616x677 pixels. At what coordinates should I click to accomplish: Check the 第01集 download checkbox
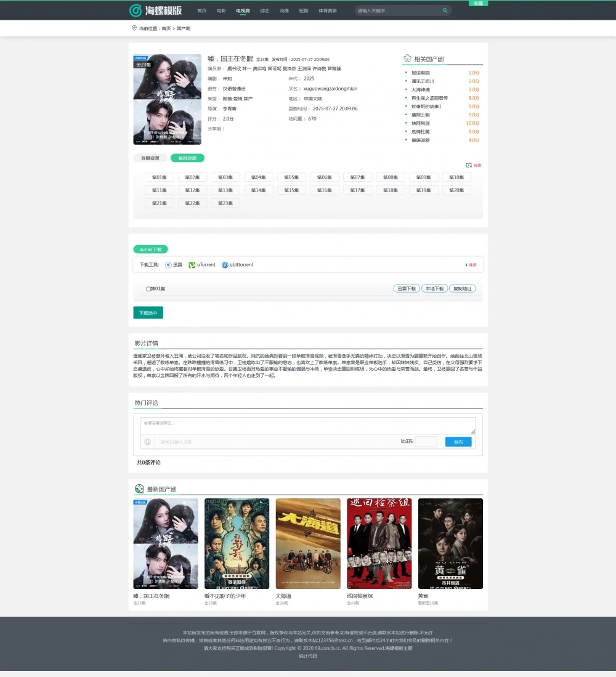click(148, 289)
